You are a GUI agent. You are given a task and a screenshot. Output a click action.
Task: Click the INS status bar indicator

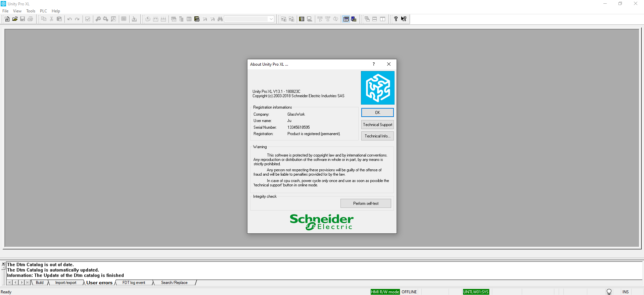coord(626,292)
